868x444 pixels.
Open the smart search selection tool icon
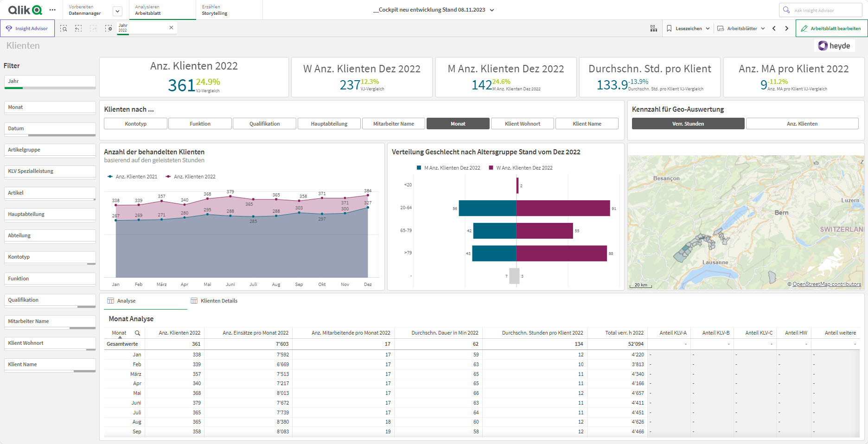click(x=64, y=29)
